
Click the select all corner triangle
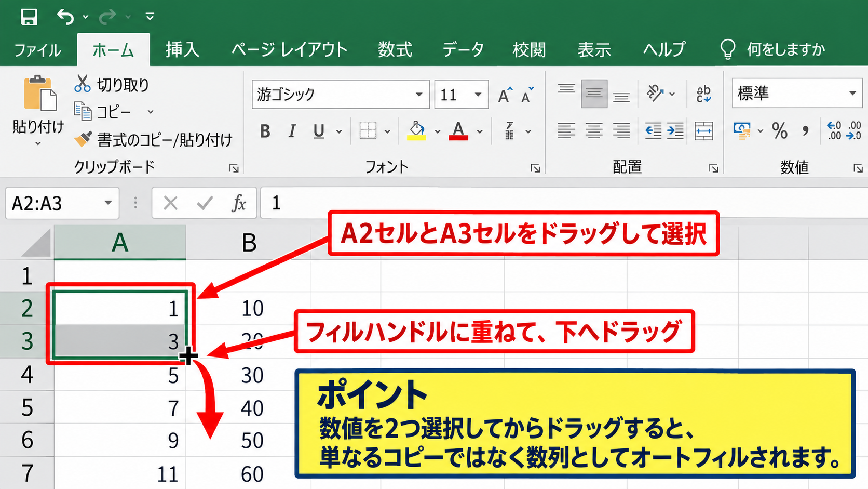[36, 243]
